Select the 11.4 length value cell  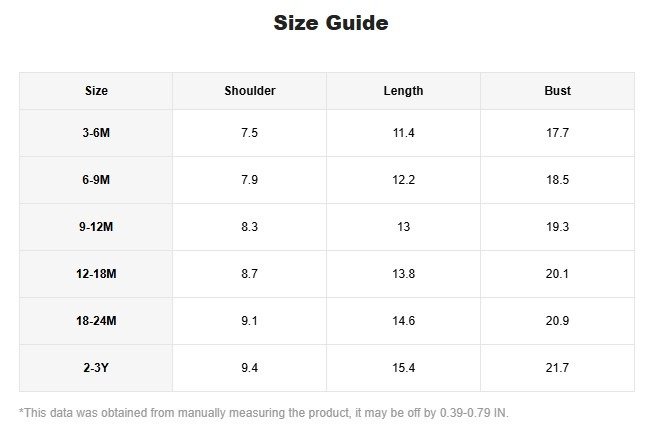[x=403, y=133]
